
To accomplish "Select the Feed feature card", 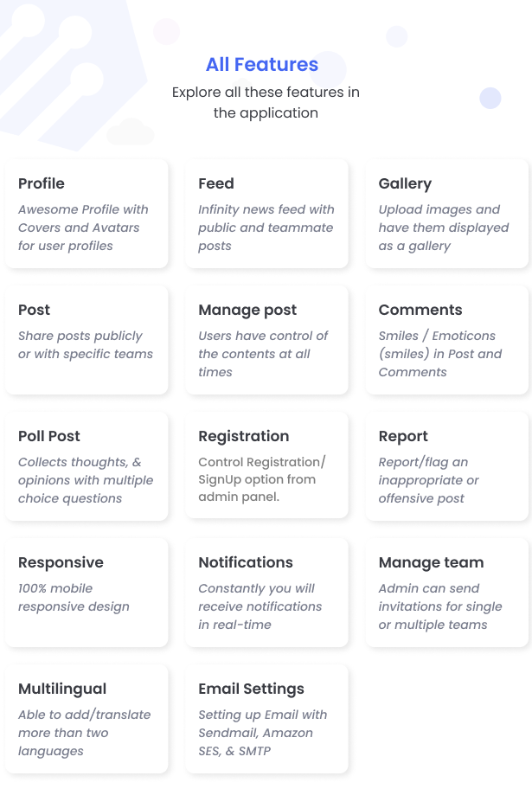I will coord(266,214).
